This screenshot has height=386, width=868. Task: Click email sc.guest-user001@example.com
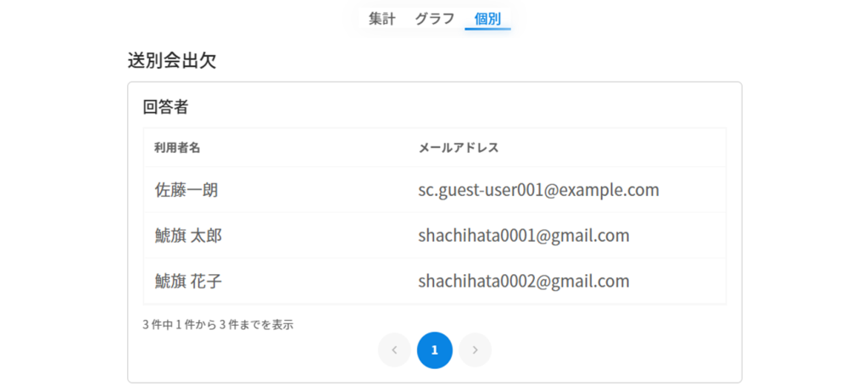tap(538, 190)
